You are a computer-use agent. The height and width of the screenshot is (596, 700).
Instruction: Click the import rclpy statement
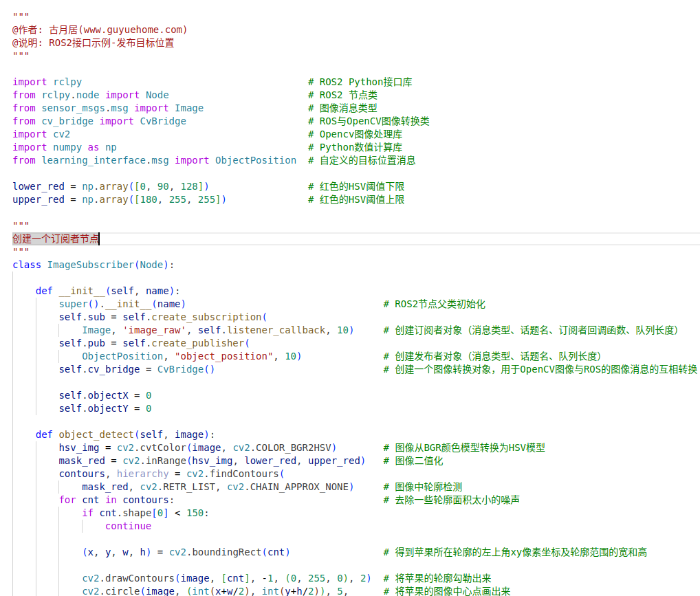click(48, 82)
